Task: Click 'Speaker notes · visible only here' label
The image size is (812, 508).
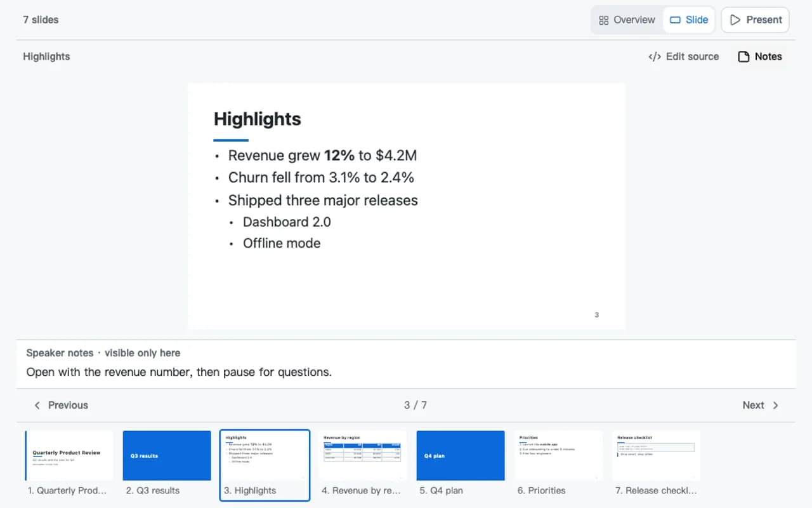Action: 103,353
